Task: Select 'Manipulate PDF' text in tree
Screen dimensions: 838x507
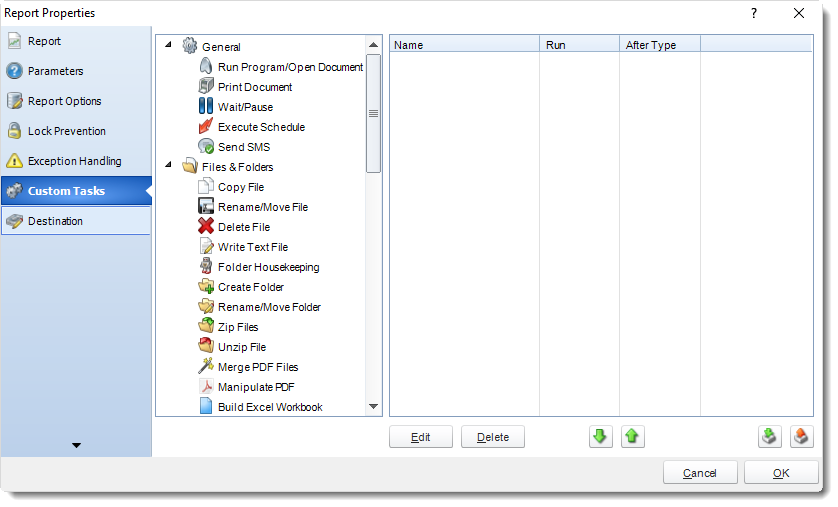Action: (256, 387)
